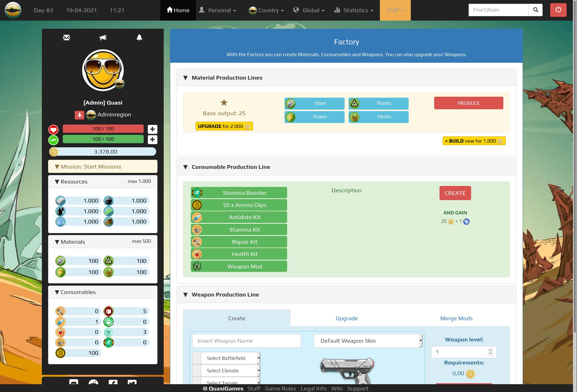This screenshot has height=392, width=577.
Task: Click the plus icon next to stamina bar
Action: coord(152,140)
